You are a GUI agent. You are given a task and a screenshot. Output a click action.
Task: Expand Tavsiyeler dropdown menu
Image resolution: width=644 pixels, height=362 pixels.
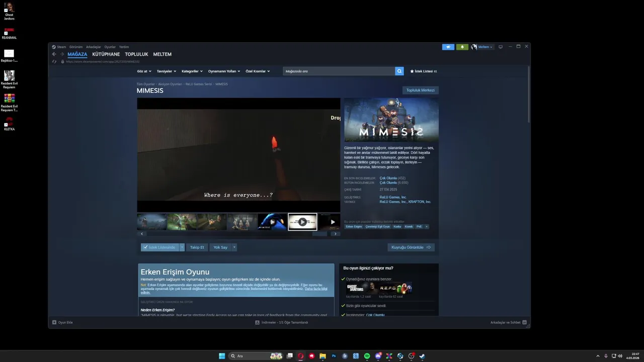pos(166,71)
